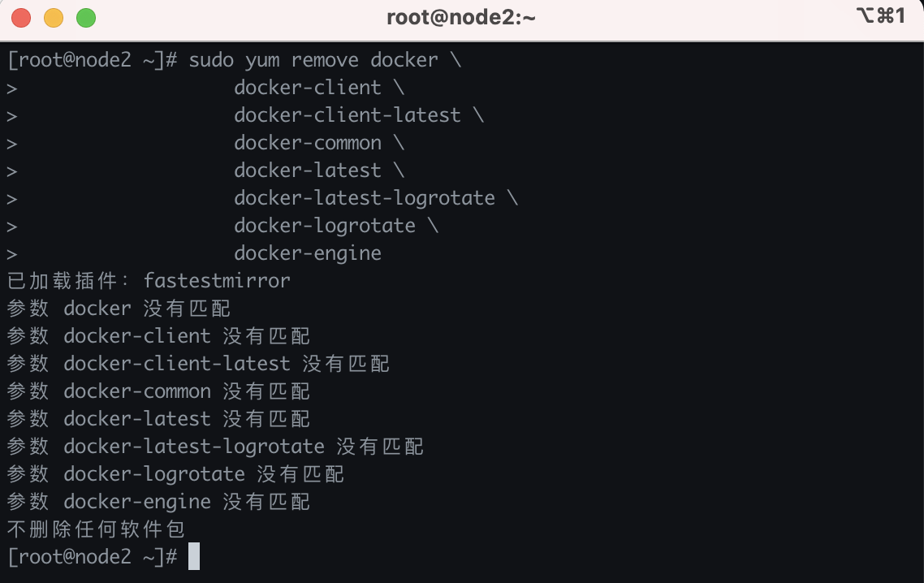Click "fastestmirror" in the loaded plugins line
This screenshot has height=583, width=924.
click(217, 281)
